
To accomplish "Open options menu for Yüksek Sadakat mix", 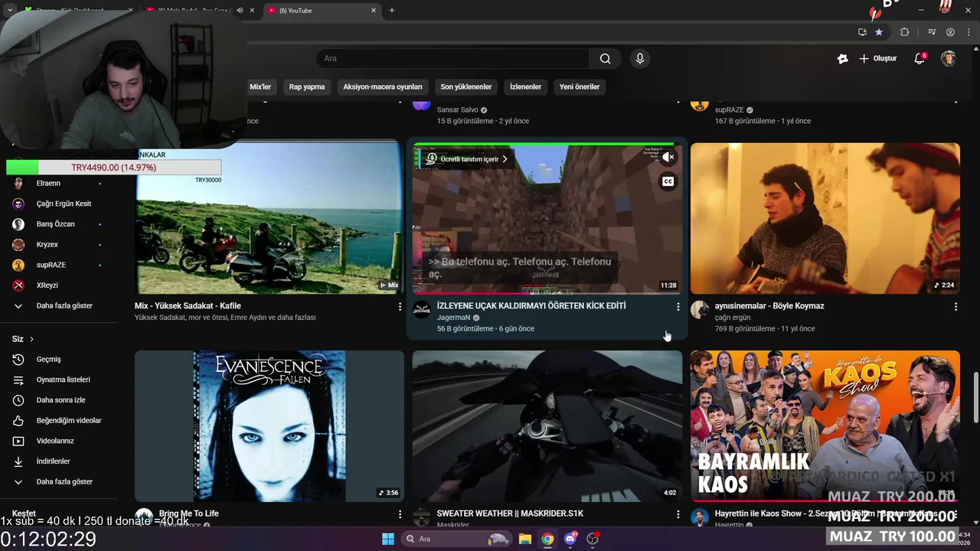I will click(400, 307).
